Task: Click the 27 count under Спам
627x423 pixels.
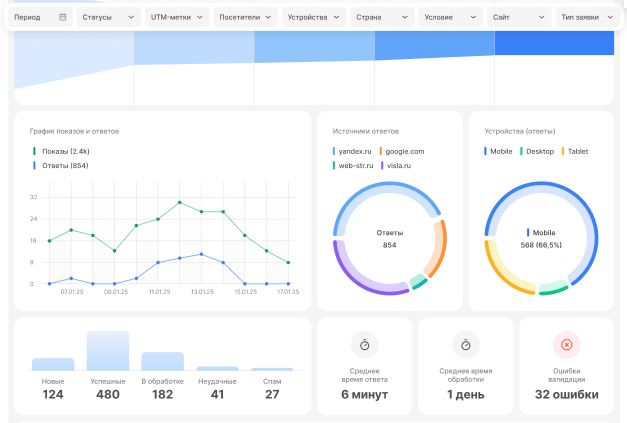Action: pos(272,394)
